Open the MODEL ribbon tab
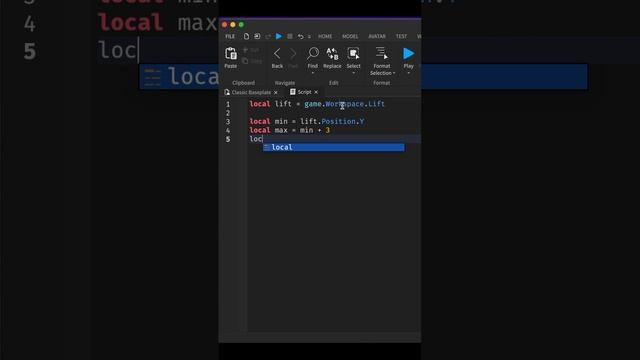640x360 pixels. point(350,36)
